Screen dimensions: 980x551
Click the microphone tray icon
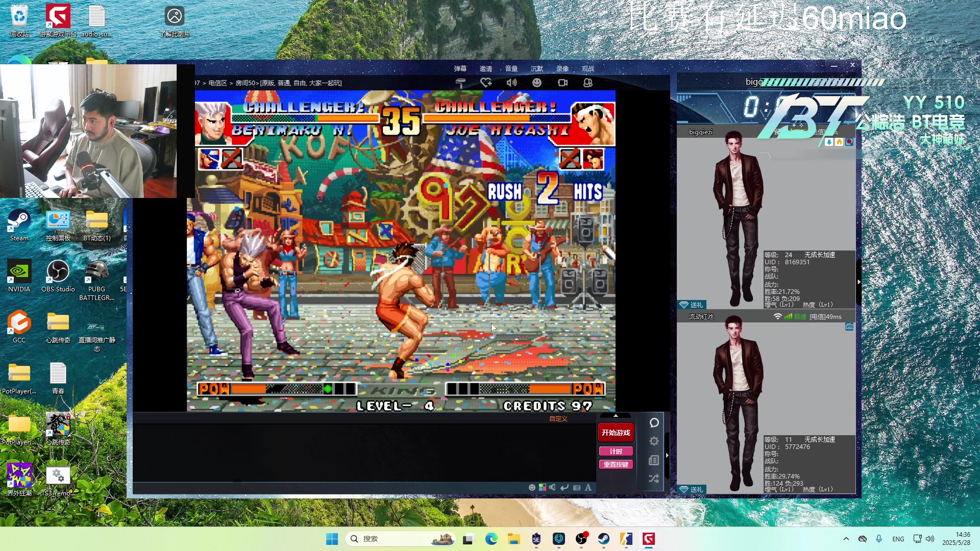coord(879,539)
